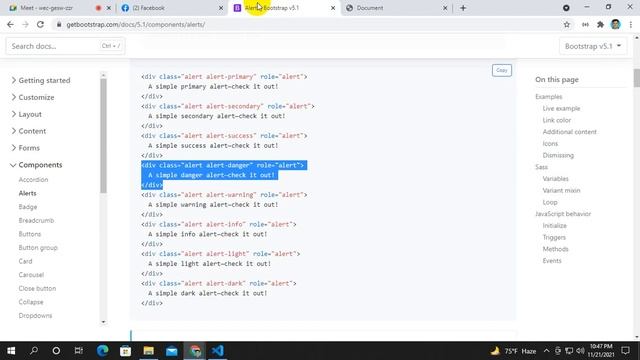Jump to Methods section
This screenshot has width=640, height=360.
pyautogui.click(x=555, y=249)
